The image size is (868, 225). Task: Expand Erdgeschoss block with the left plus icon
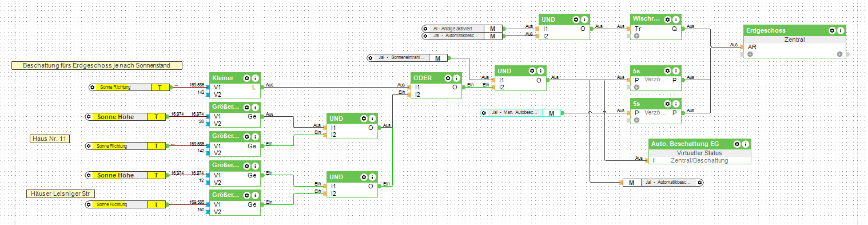tap(750, 54)
